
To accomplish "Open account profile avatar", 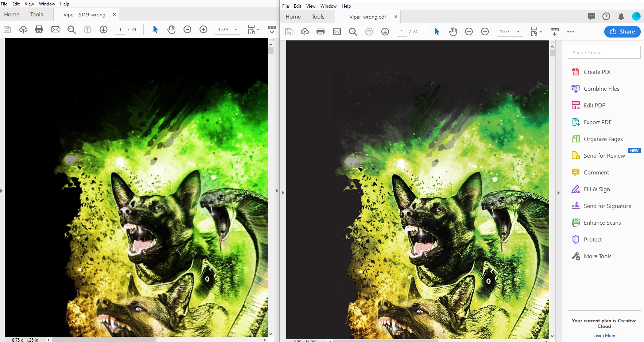I will tap(636, 16).
